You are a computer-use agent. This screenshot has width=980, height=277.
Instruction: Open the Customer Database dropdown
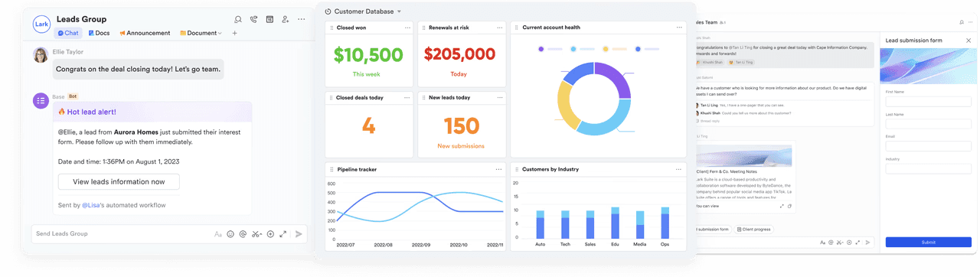click(399, 11)
